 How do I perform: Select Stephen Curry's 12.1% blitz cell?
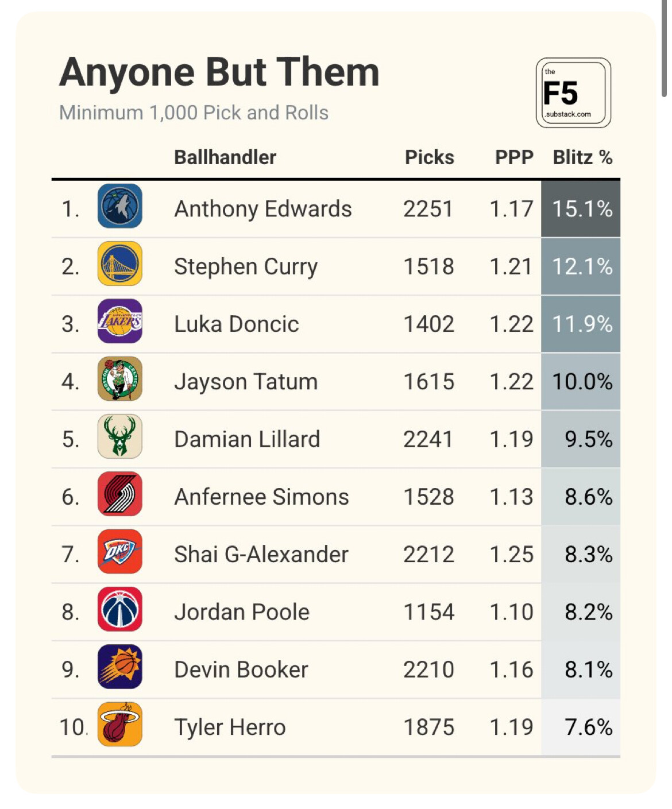581,266
